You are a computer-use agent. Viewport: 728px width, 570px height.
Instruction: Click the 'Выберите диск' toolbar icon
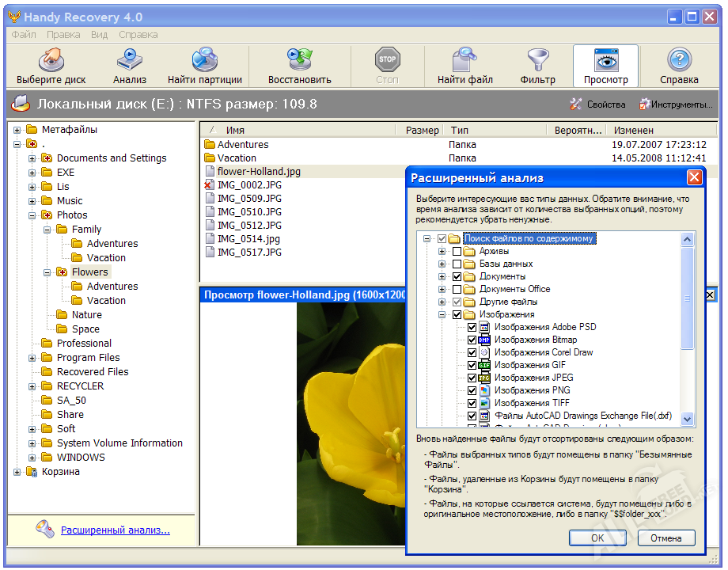coord(51,65)
